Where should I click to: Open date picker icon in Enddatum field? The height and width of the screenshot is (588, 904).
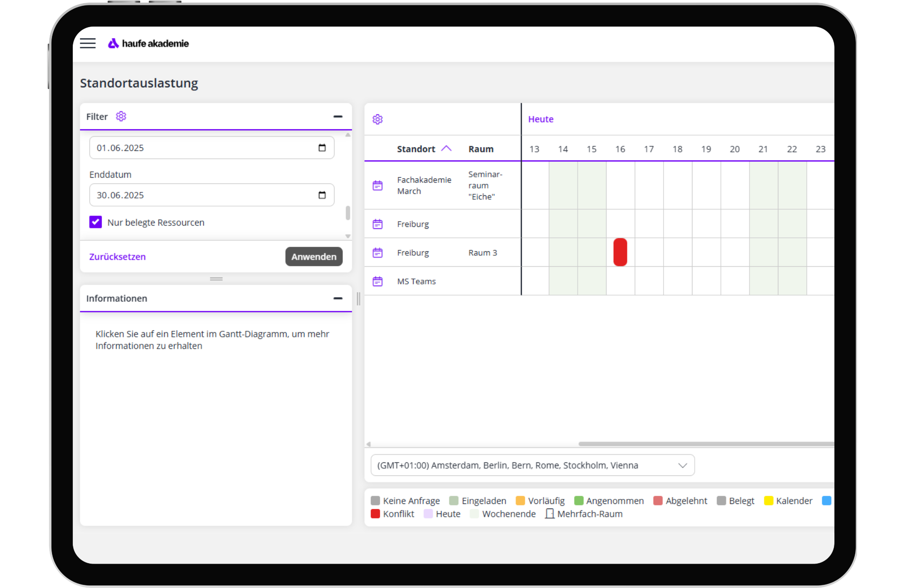[x=322, y=195]
